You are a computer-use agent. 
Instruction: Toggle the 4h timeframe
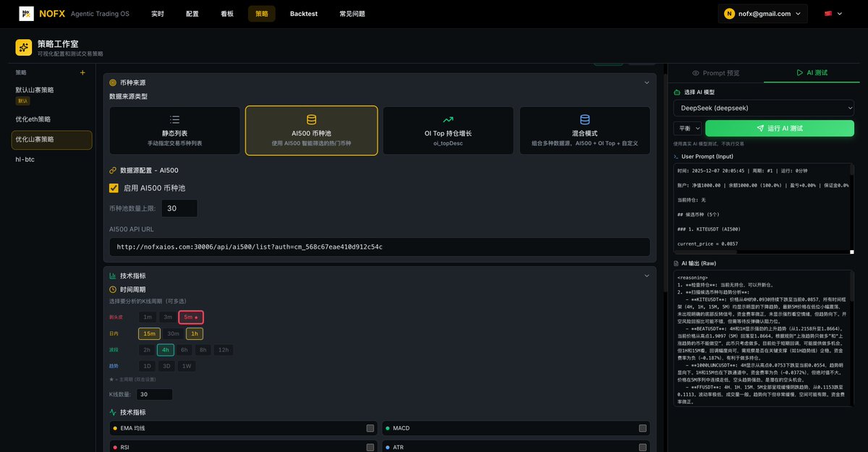point(166,350)
